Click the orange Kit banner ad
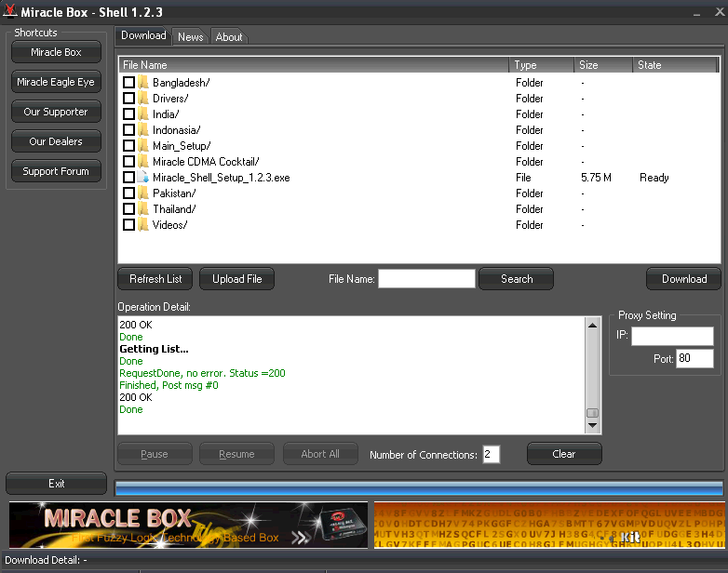The image size is (728, 573). pyautogui.click(x=548, y=525)
